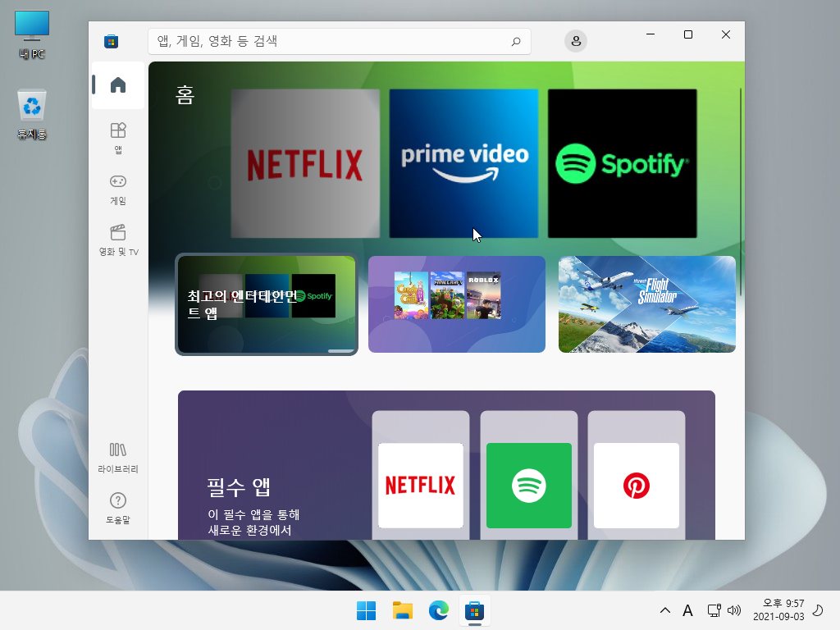The image size is (840, 630).
Task: Open the volume speaker icon in the tray
Action: pos(734,610)
